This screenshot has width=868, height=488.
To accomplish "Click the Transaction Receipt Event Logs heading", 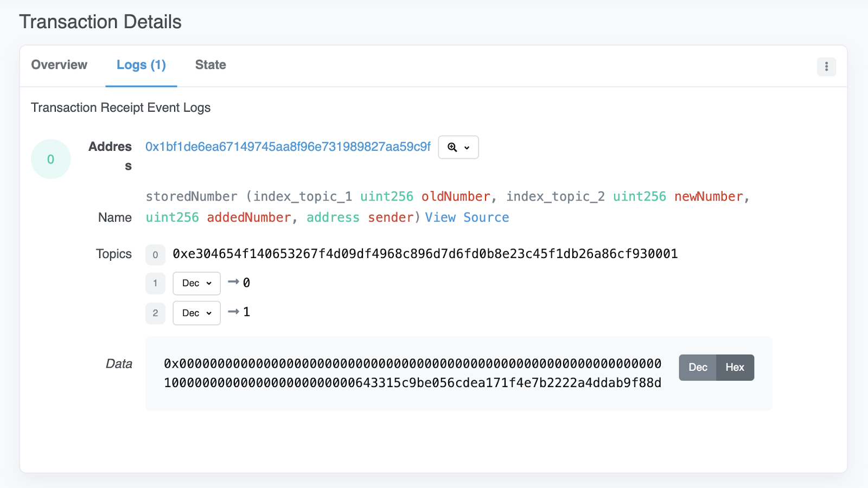I will [x=120, y=107].
